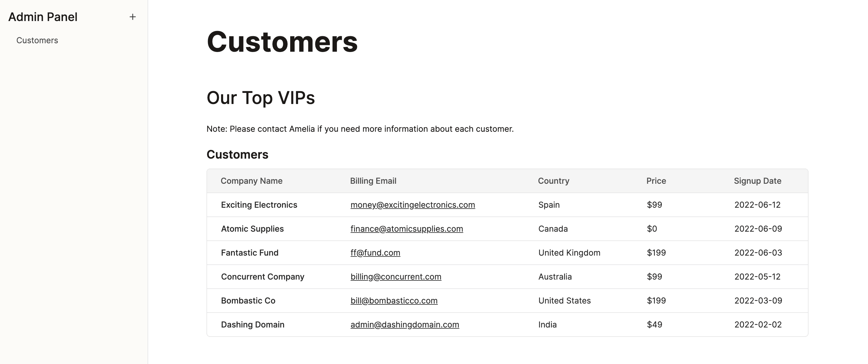Click admin@dashingdomain.com email link
The image size is (868, 364).
coord(405,325)
